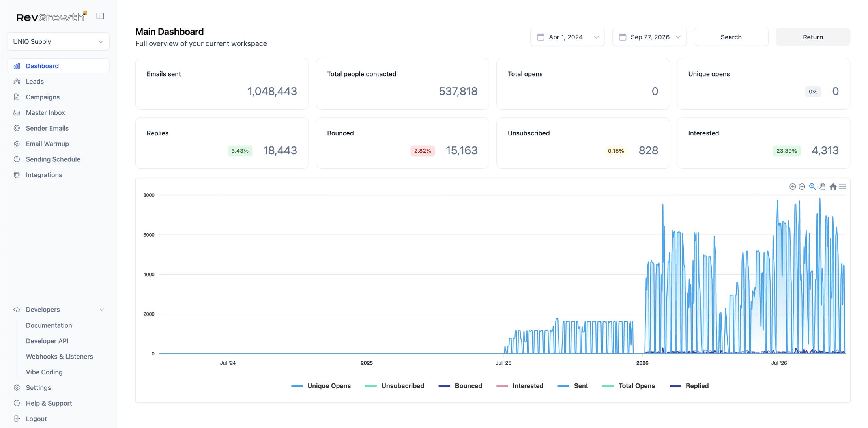Screen dimensions: 868x428
Task: Click the start date calendar icon
Action: coord(541,37)
